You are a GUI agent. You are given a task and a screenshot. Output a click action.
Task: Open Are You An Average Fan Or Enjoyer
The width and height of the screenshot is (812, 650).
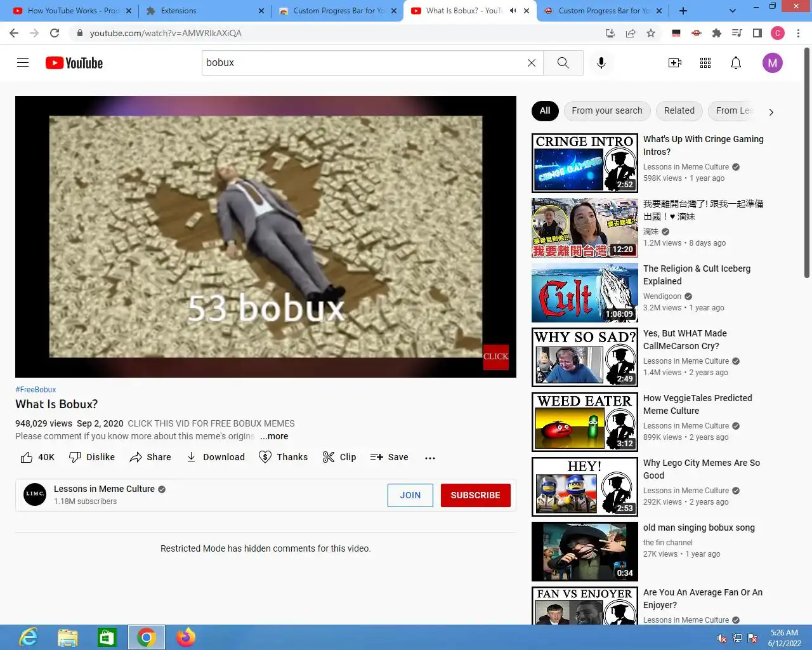[x=703, y=599]
